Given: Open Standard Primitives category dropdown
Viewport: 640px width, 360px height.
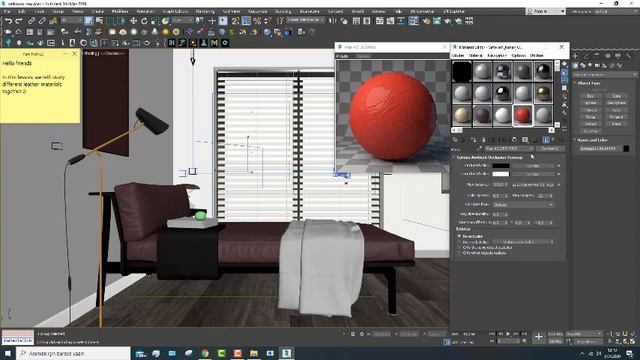Looking at the screenshot, I should click(x=604, y=75).
